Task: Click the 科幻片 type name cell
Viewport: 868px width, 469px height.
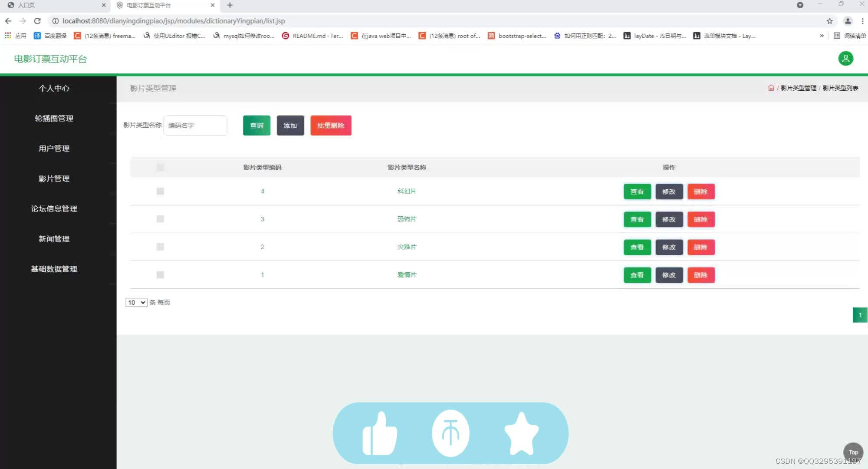Action: 407,192
